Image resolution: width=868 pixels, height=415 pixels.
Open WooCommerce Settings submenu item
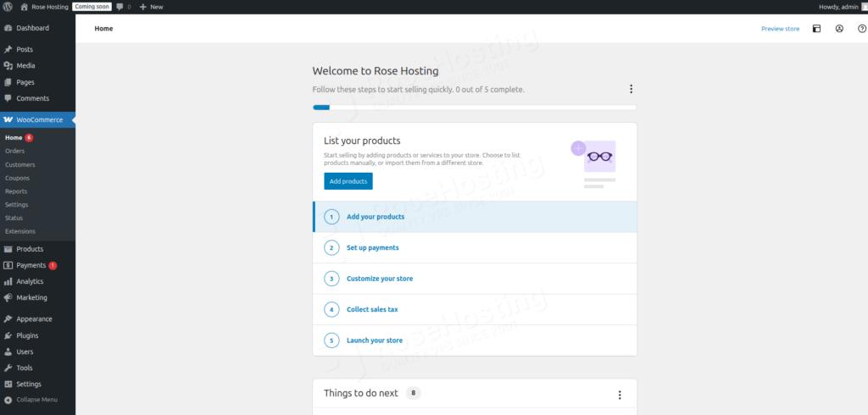click(x=17, y=205)
